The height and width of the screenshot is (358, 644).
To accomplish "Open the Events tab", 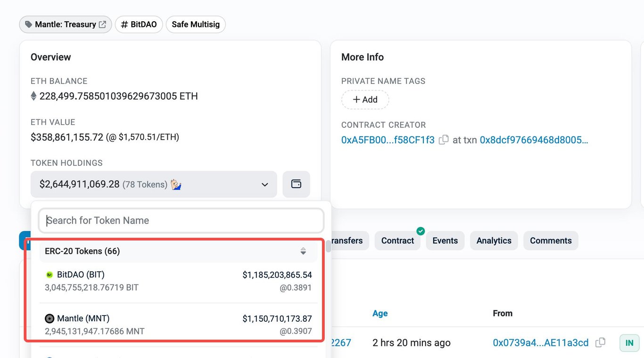I will point(445,241).
